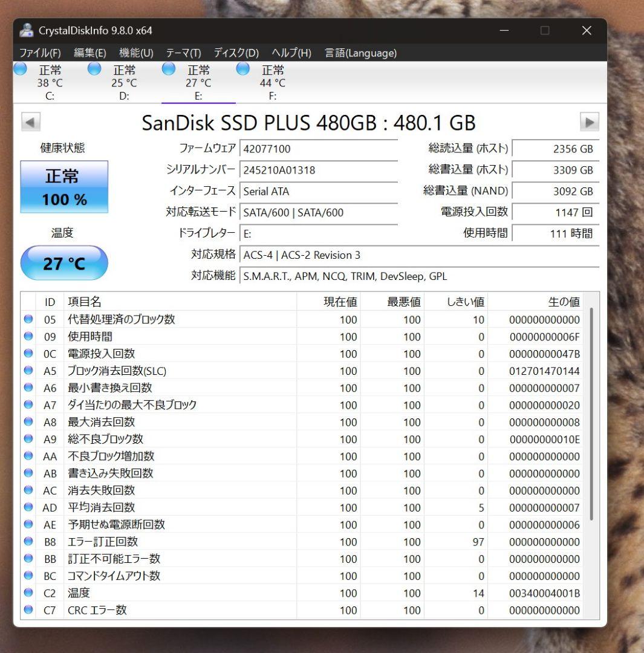
Task: Click status dot of attribute AC row
Action: click(28, 490)
